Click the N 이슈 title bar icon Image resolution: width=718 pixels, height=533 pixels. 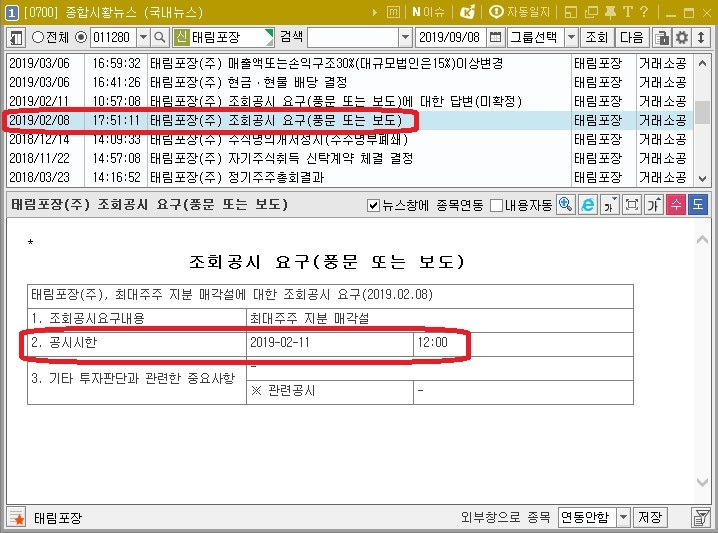coord(428,12)
